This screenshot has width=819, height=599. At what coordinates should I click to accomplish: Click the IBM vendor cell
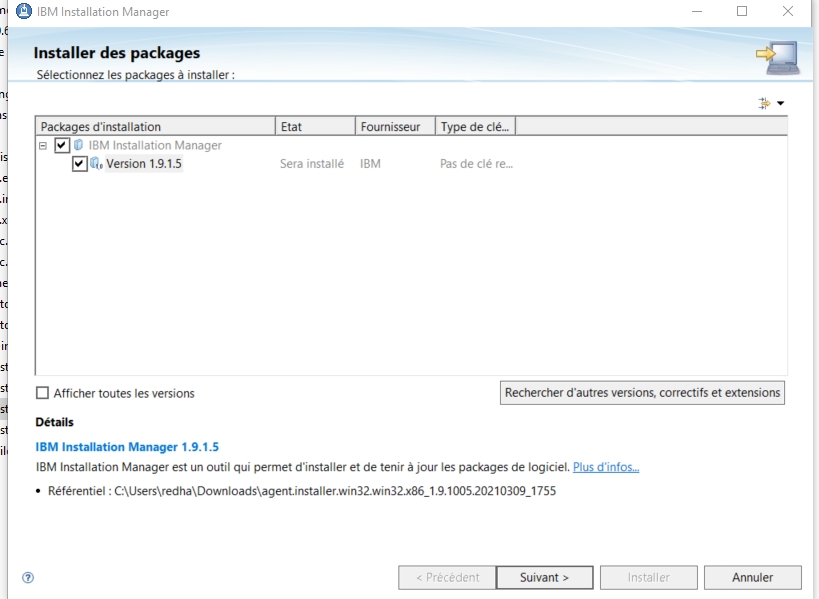pyautogui.click(x=370, y=163)
